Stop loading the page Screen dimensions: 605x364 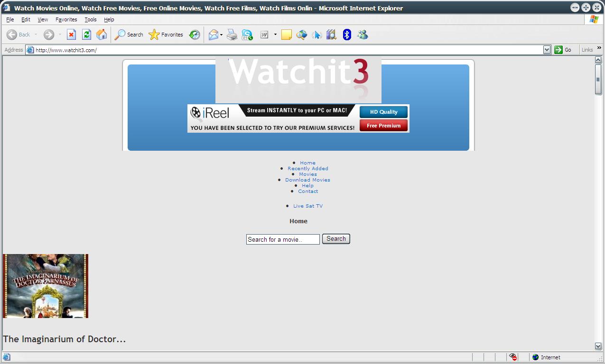click(71, 35)
